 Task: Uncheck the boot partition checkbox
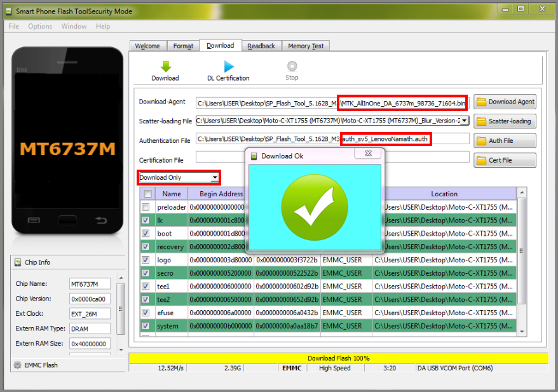point(146,233)
